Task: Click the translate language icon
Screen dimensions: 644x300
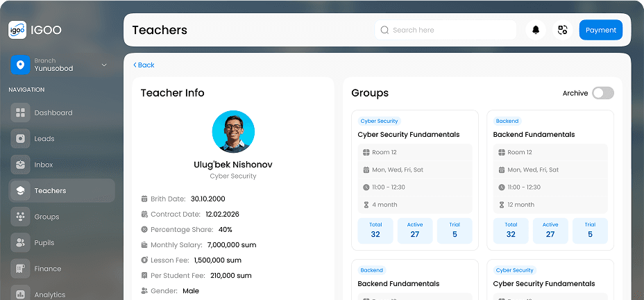Action: (x=562, y=30)
